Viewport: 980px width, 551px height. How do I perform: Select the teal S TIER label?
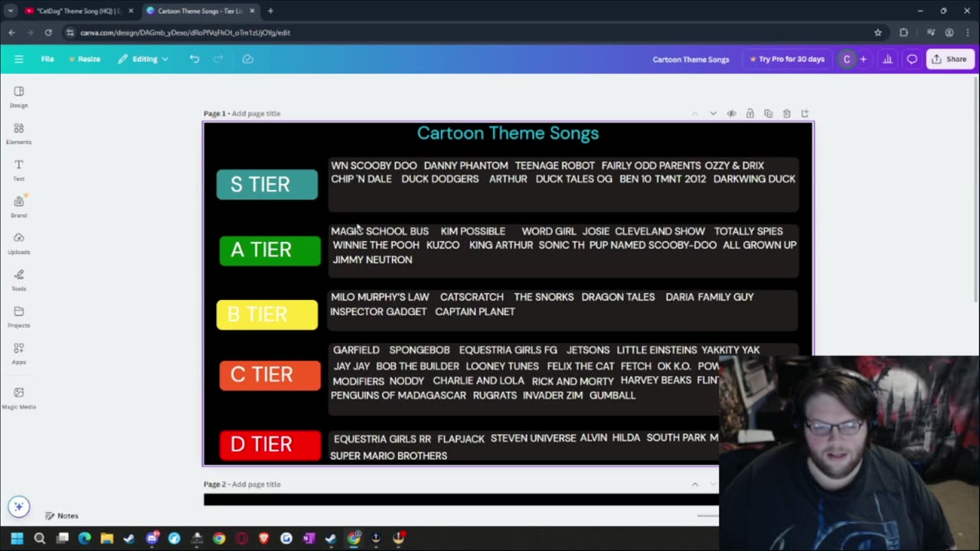[267, 184]
